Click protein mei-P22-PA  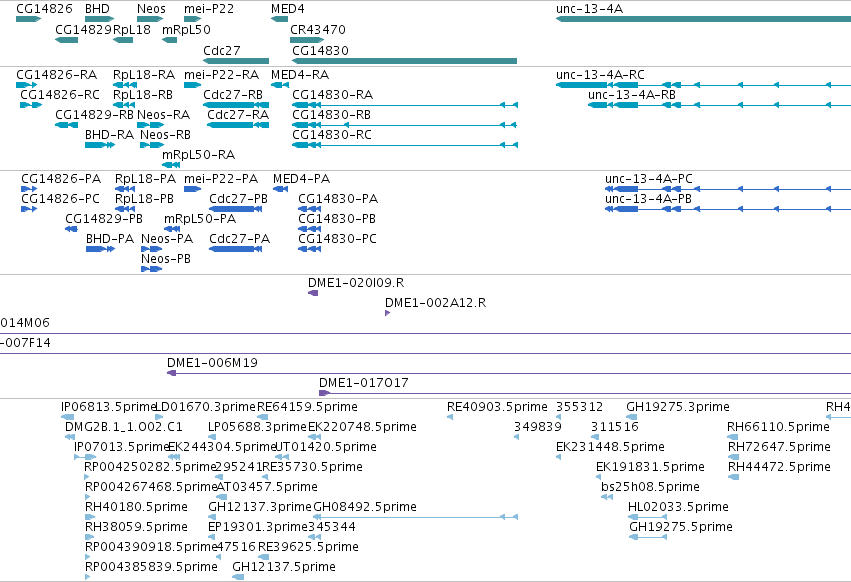221,179
